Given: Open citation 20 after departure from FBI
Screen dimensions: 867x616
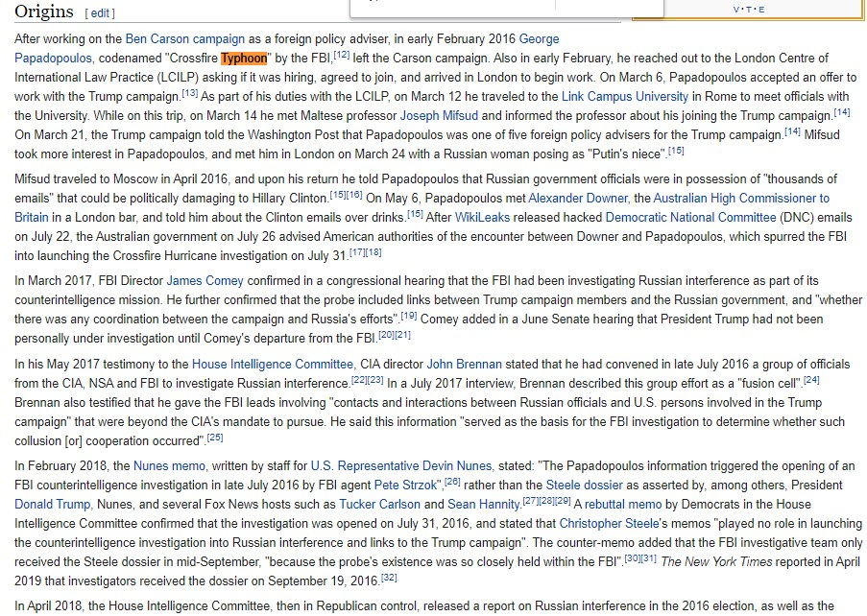Looking at the screenshot, I should pyautogui.click(x=387, y=336).
